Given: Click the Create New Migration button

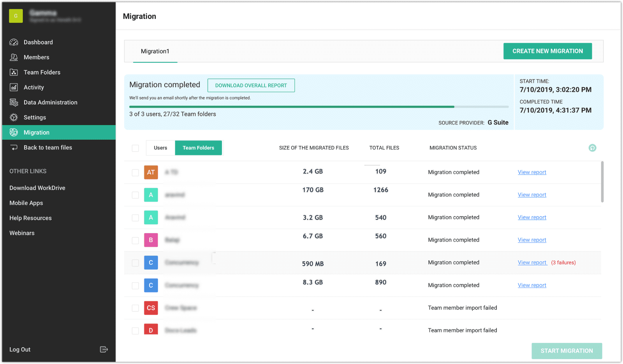Looking at the screenshot, I should tap(547, 51).
